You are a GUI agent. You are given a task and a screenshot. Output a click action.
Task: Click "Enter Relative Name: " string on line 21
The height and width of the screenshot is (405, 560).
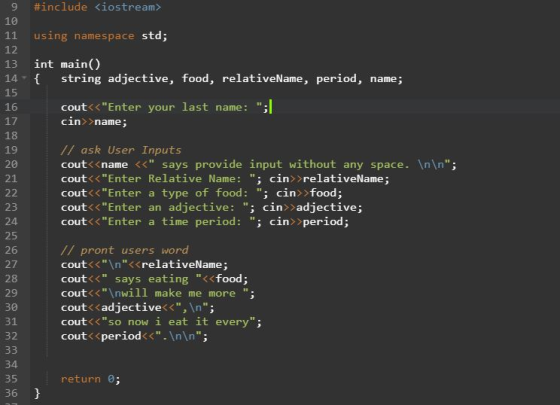179,179
